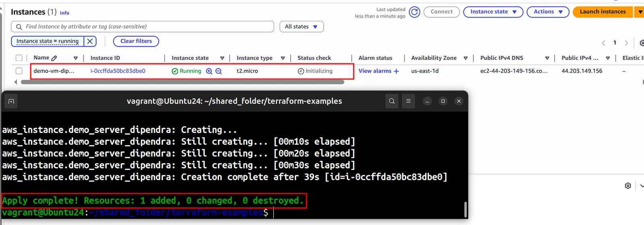The height and width of the screenshot is (225, 644).
Task: Click the demo-vm-dip name cell
Action: point(54,71)
